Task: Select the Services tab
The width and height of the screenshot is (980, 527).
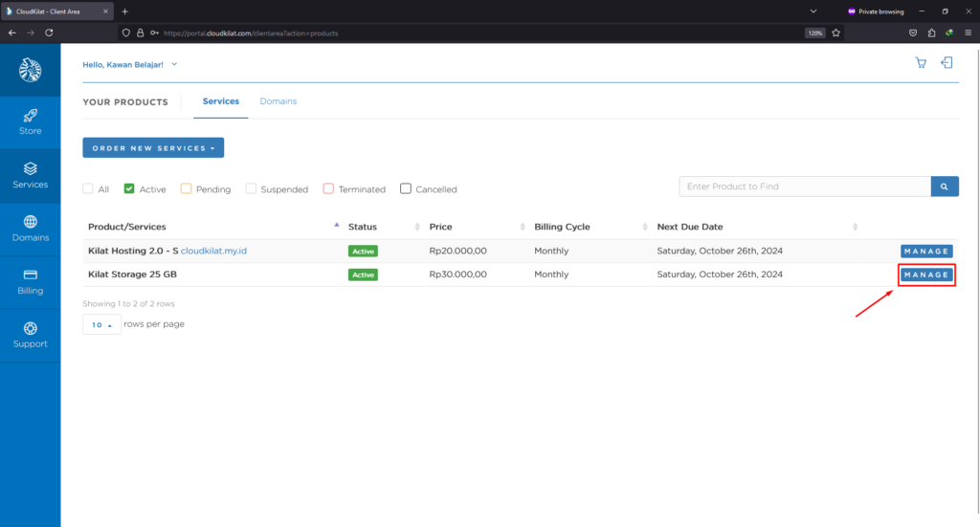Action: point(220,101)
